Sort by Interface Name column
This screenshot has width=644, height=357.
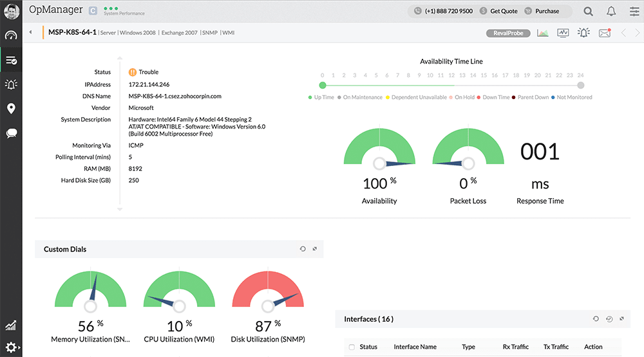coord(415,347)
